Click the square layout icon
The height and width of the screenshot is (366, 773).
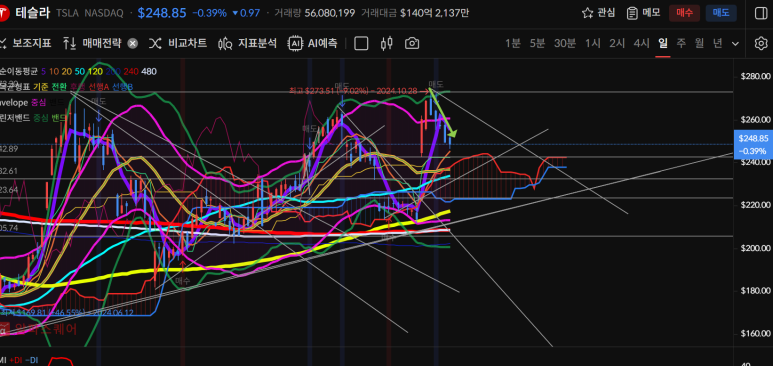tap(361, 43)
